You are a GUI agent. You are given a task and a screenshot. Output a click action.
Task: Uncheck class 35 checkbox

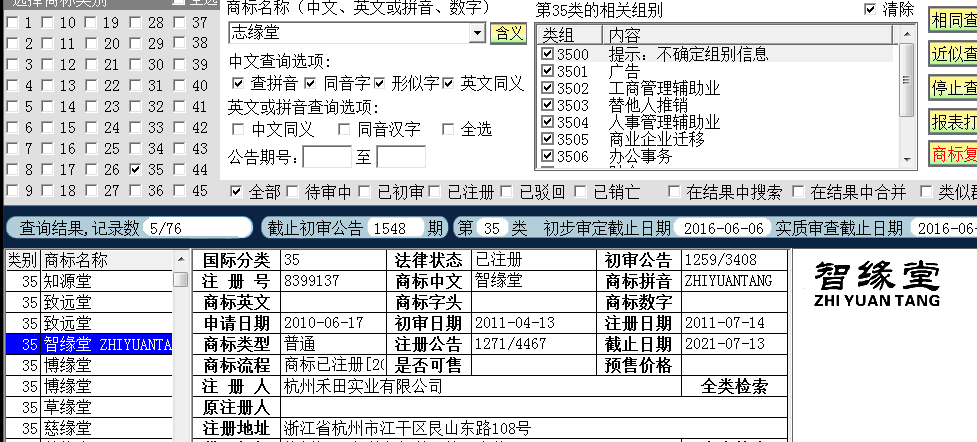pos(136,170)
